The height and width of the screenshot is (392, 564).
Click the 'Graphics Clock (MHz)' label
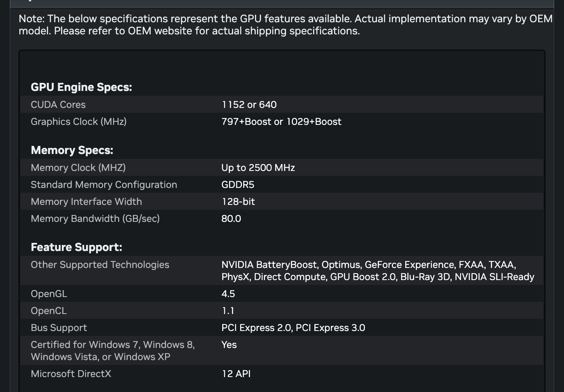pyautogui.click(x=78, y=122)
